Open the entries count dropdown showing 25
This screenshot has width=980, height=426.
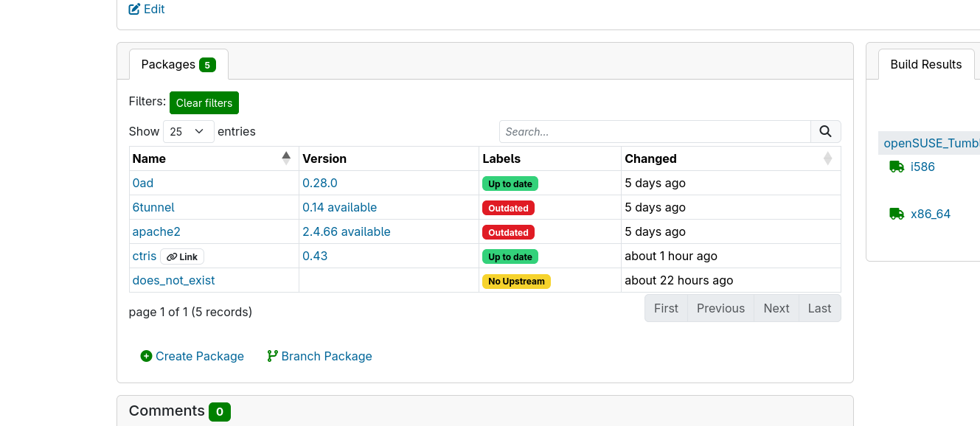[188, 132]
